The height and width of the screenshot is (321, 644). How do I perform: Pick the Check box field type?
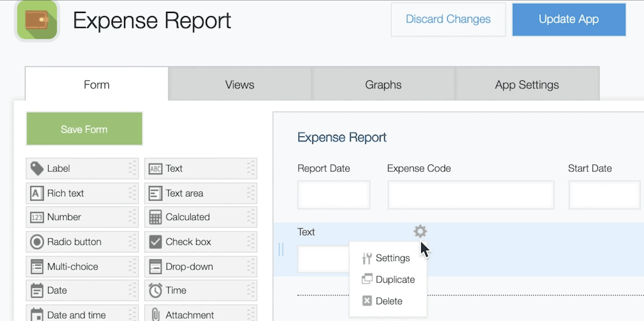[x=155, y=242]
